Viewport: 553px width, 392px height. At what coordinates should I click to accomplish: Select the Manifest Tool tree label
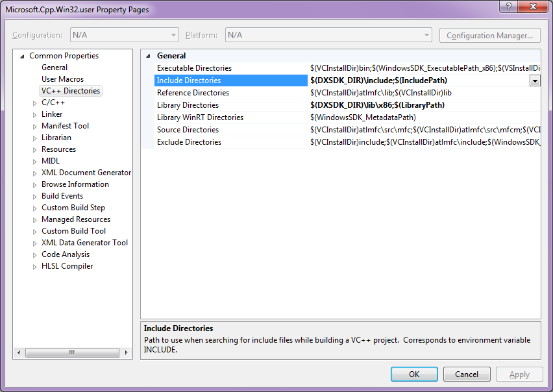coord(65,125)
